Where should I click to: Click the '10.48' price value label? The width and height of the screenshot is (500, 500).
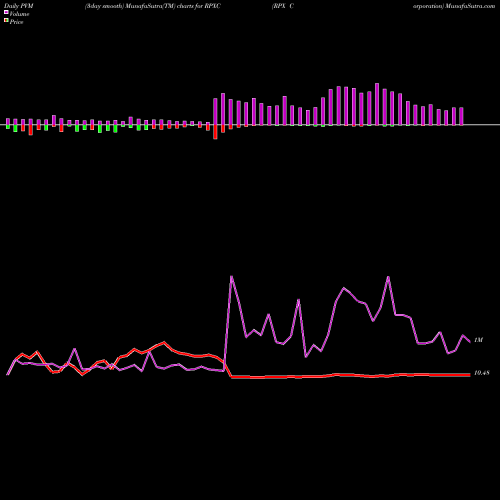pyautogui.click(x=482, y=373)
